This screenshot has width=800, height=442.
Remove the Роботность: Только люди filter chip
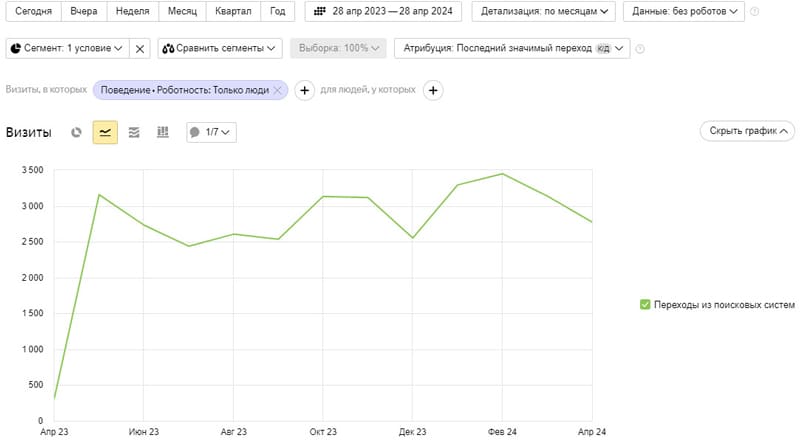coord(277,90)
